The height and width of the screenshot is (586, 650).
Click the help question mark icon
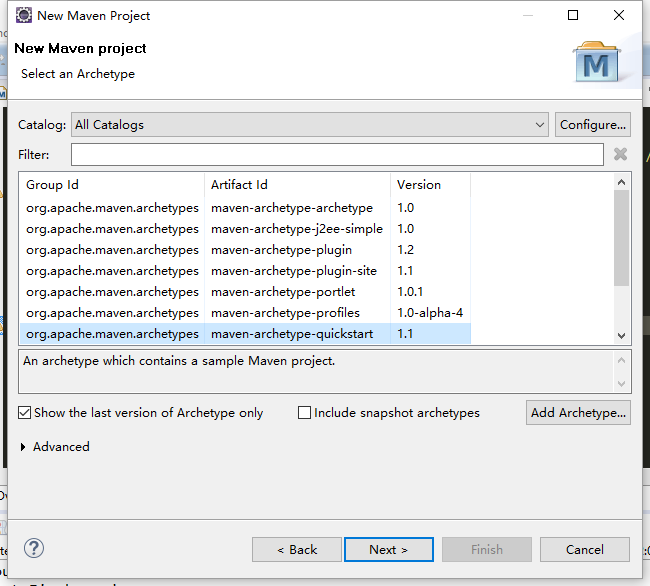(34, 549)
